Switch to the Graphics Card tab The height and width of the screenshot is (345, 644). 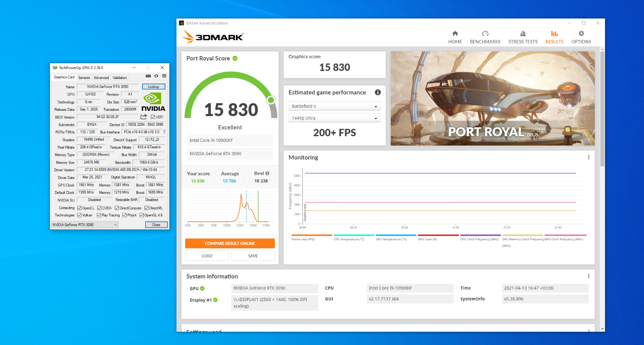[64, 77]
